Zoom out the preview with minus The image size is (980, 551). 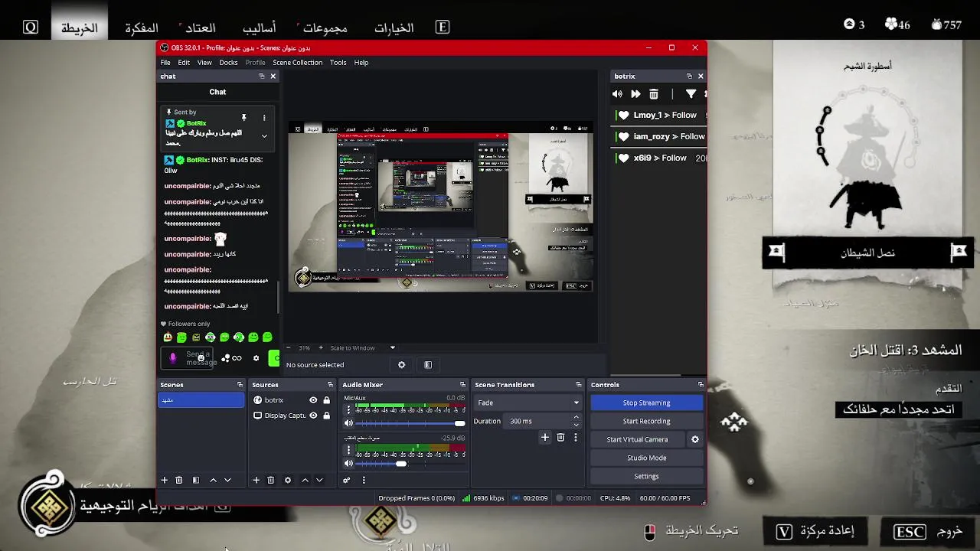tap(290, 347)
